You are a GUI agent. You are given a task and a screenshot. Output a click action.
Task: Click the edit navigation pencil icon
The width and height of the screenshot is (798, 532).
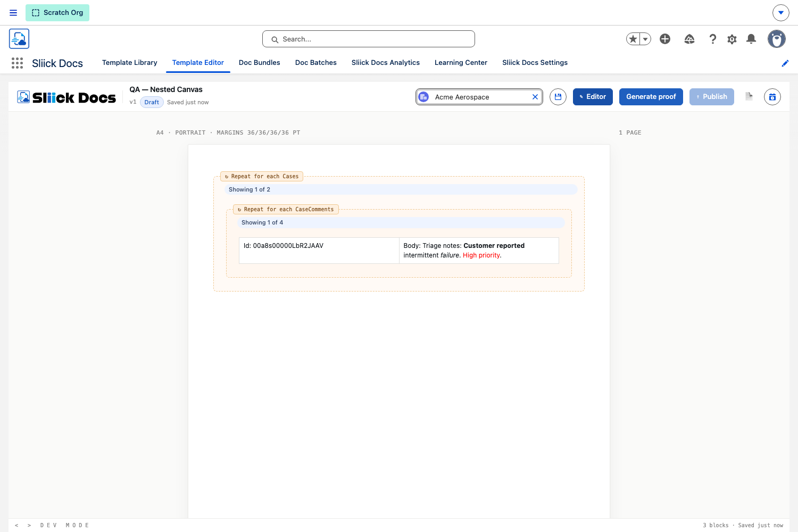[x=785, y=63]
